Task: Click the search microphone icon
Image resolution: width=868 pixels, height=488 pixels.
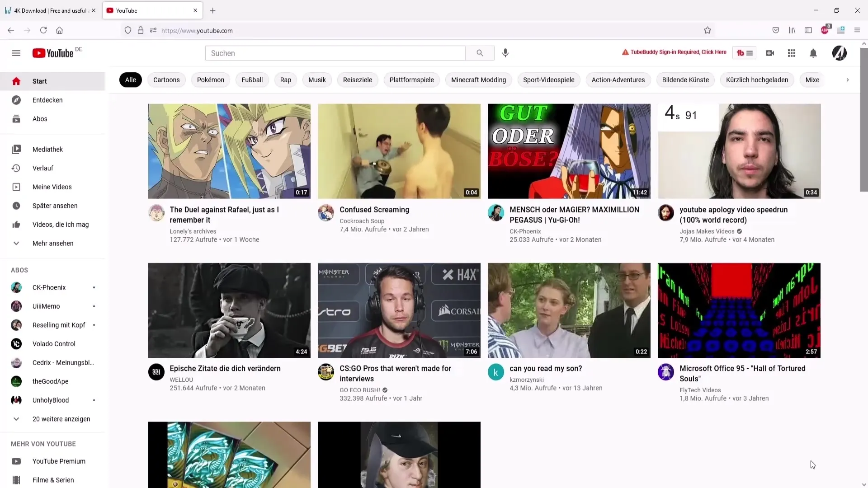Action: pyautogui.click(x=505, y=52)
